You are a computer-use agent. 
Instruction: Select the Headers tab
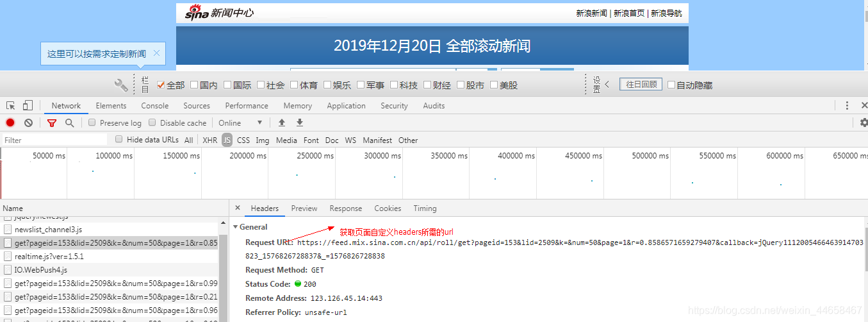coord(265,208)
